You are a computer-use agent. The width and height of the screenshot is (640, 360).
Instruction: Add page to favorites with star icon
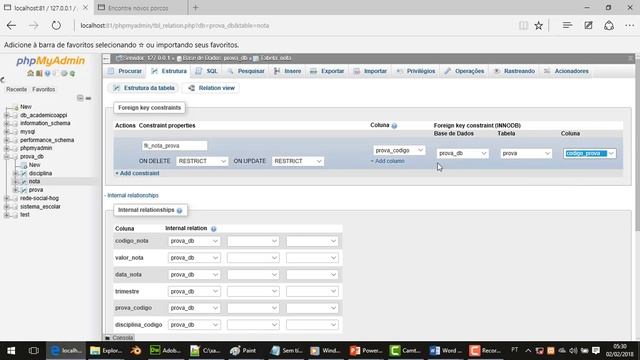(539, 26)
